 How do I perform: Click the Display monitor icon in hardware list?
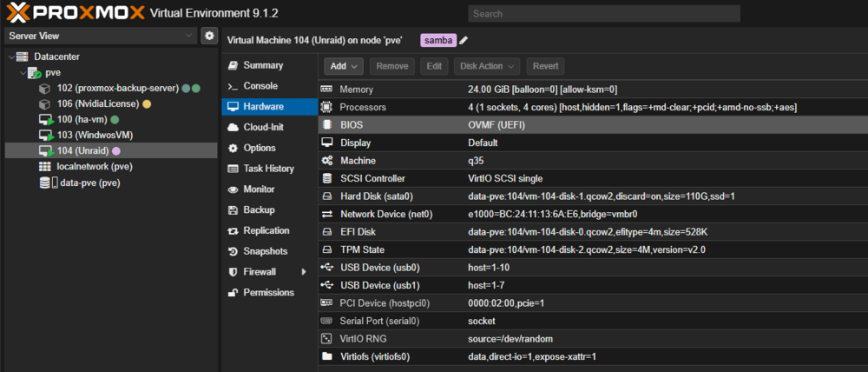(326, 143)
